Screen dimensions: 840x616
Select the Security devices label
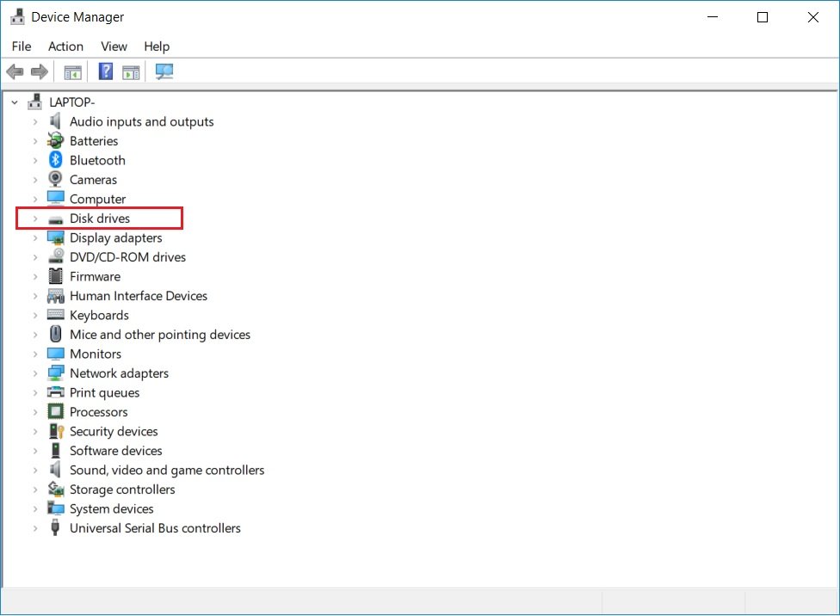click(114, 431)
